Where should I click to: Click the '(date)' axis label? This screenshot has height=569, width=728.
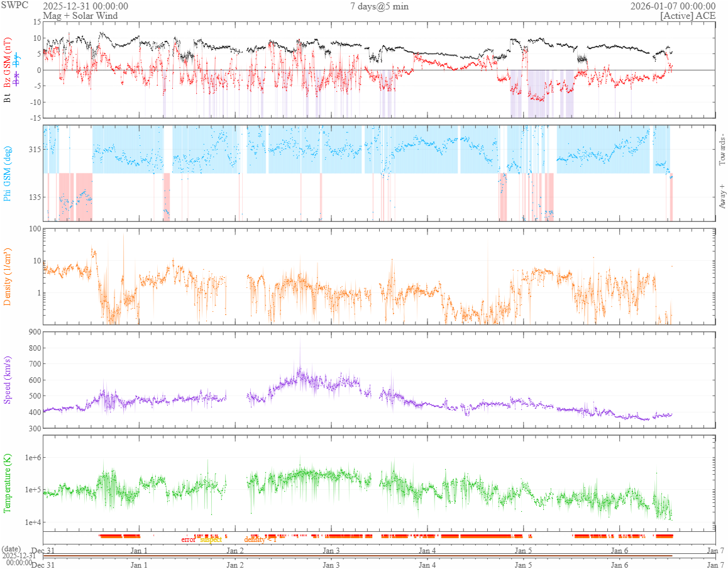click(11, 550)
